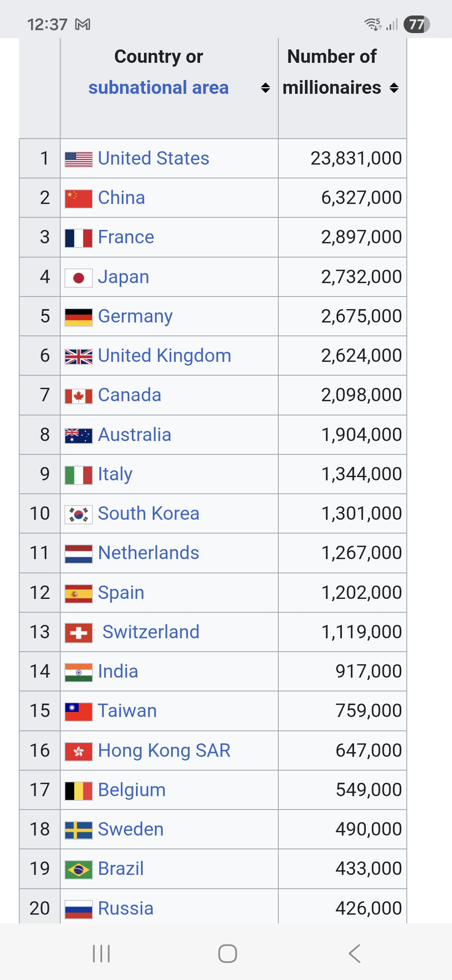Go to the Germany page link
Screen dimensions: 452x980
coord(135,316)
